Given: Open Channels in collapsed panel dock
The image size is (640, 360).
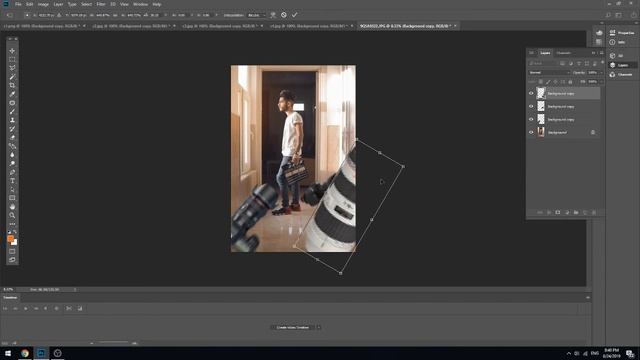Looking at the screenshot, I should [x=622, y=75].
